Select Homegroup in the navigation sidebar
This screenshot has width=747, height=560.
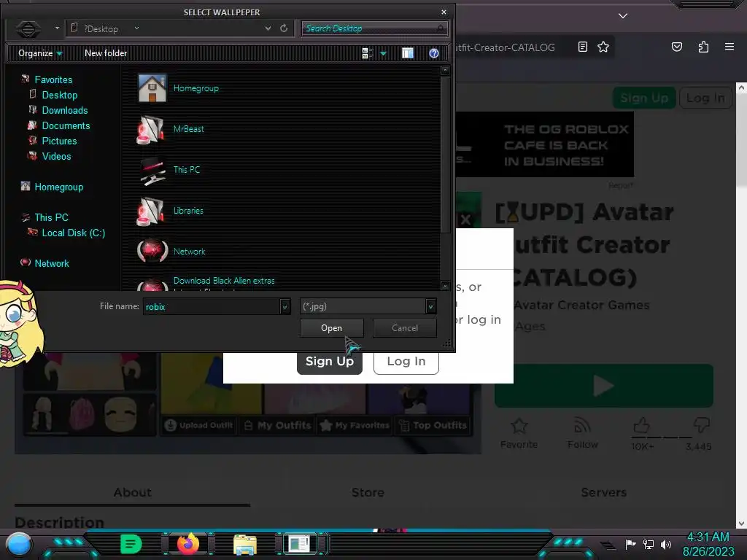(x=58, y=187)
